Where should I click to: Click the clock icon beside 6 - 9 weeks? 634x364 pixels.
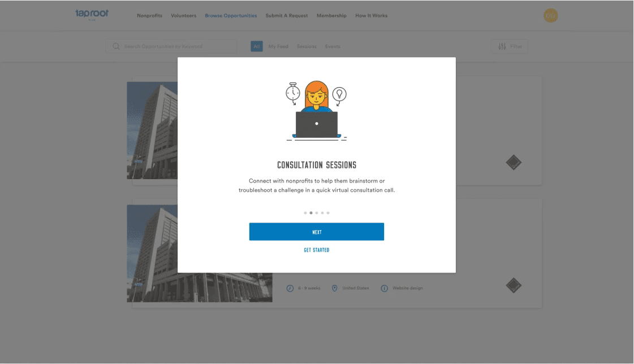click(290, 288)
